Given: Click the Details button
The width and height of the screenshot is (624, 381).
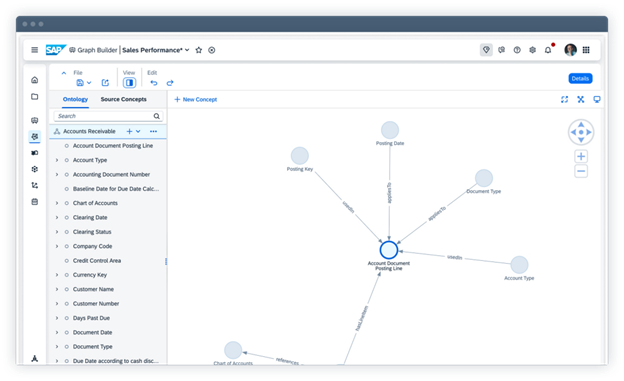Looking at the screenshot, I should point(580,78).
